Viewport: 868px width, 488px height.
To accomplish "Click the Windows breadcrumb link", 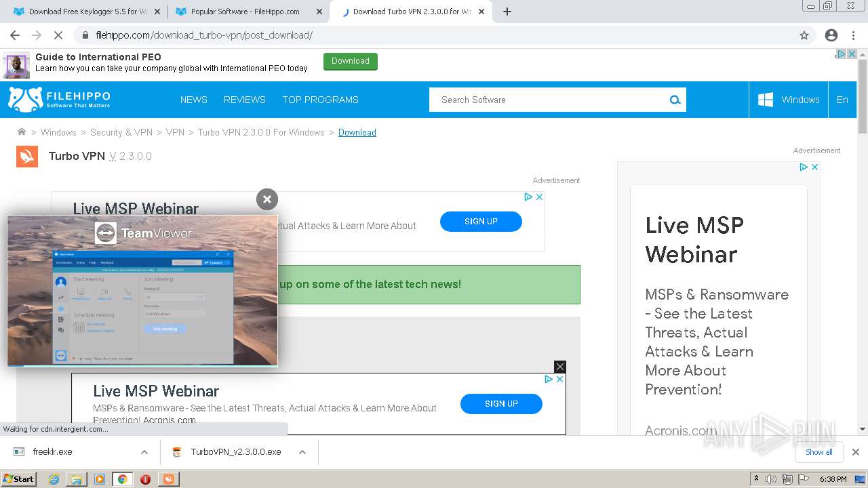I will (58, 132).
